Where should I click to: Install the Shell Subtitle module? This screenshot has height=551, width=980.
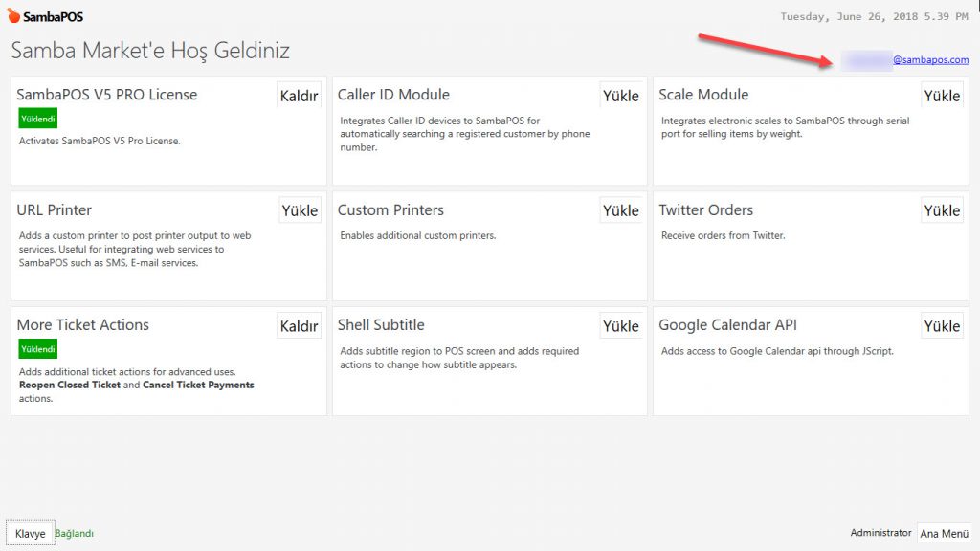(x=620, y=326)
